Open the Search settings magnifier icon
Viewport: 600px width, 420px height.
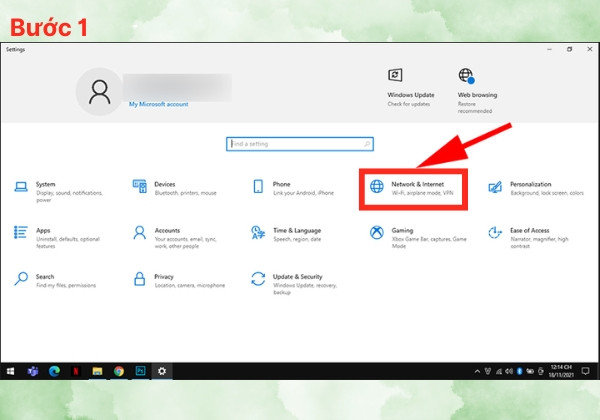[x=21, y=279]
